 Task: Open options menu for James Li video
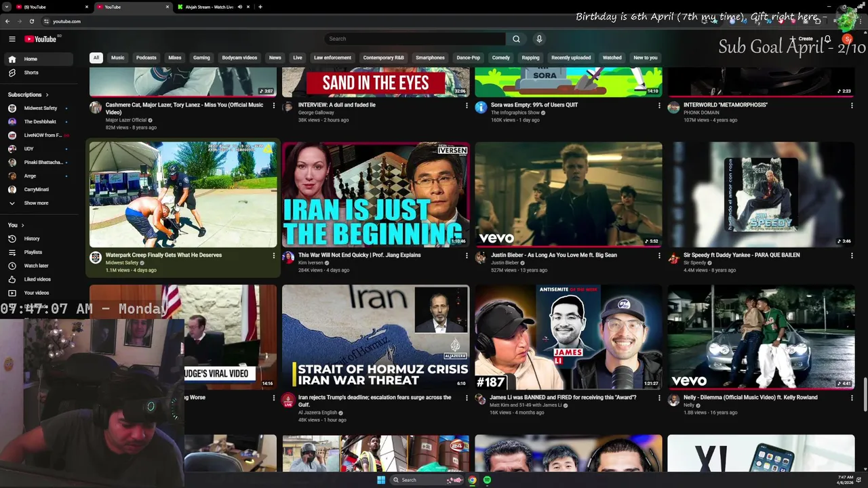(x=659, y=398)
